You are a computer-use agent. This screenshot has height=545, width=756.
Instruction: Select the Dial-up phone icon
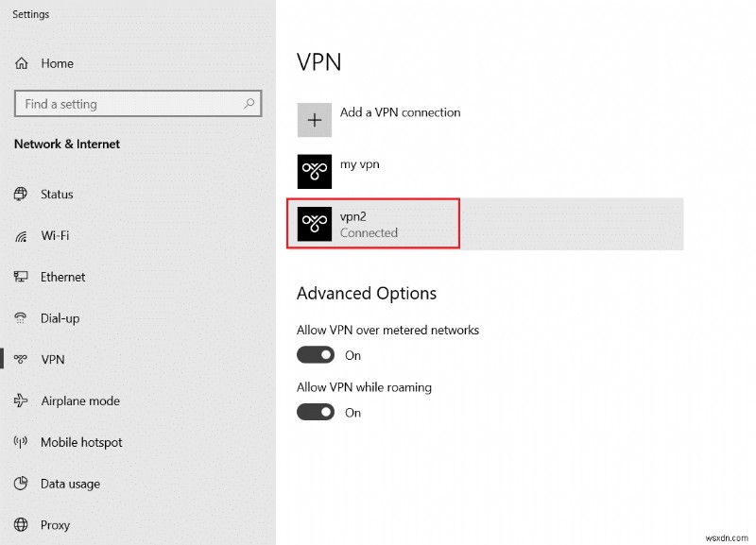click(x=20, y=318)
